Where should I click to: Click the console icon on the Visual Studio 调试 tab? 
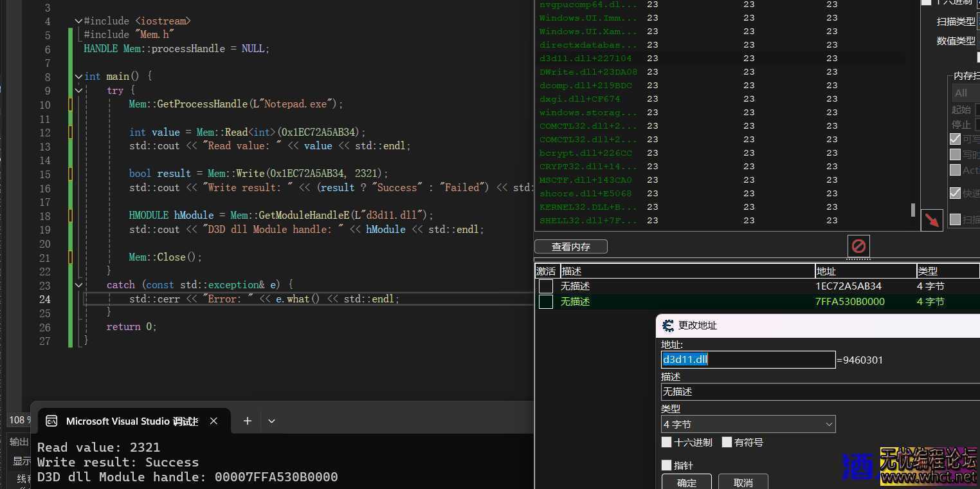point(52,421)
